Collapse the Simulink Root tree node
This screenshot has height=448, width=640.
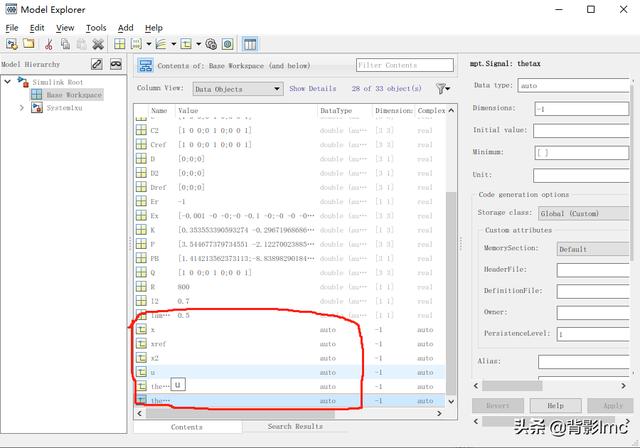coord(7,82)
